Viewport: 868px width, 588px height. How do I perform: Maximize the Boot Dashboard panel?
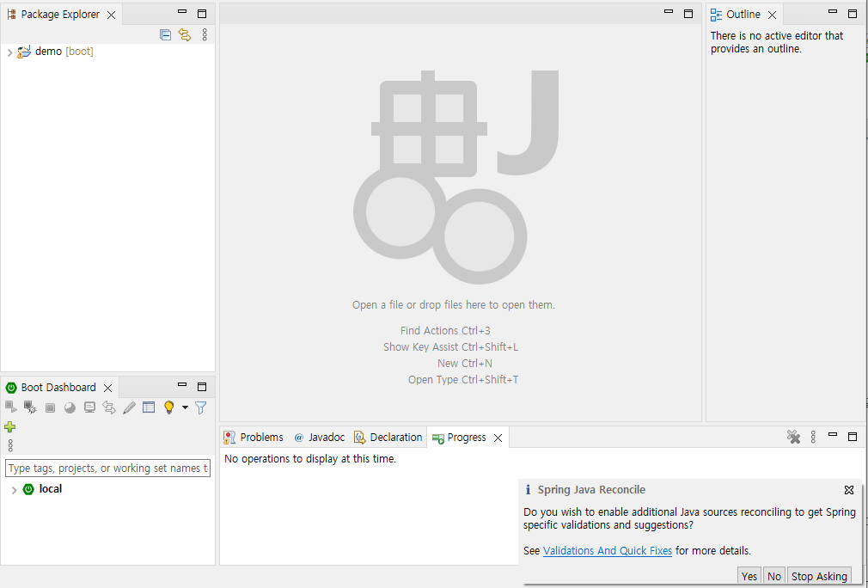pyautogui.click(x=202, y=387)
